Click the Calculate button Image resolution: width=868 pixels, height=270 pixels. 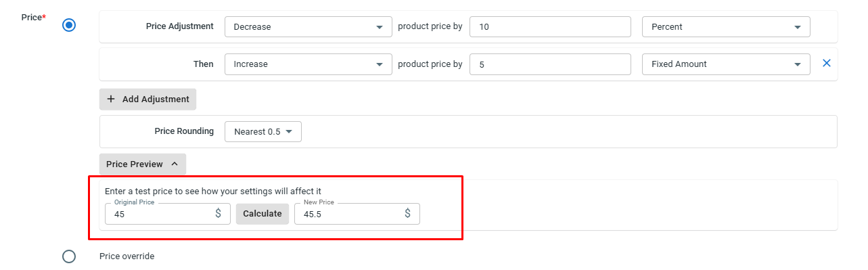tap(262, 213)
